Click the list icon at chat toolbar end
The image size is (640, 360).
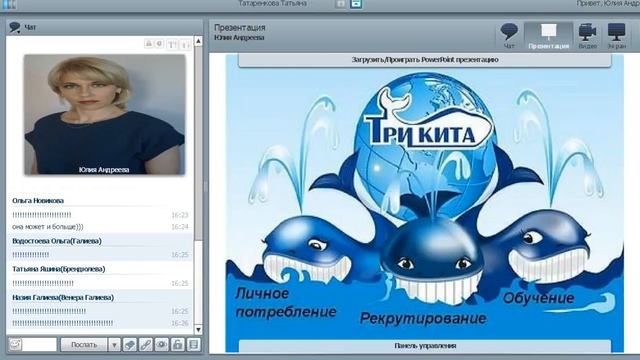[193, 344]
